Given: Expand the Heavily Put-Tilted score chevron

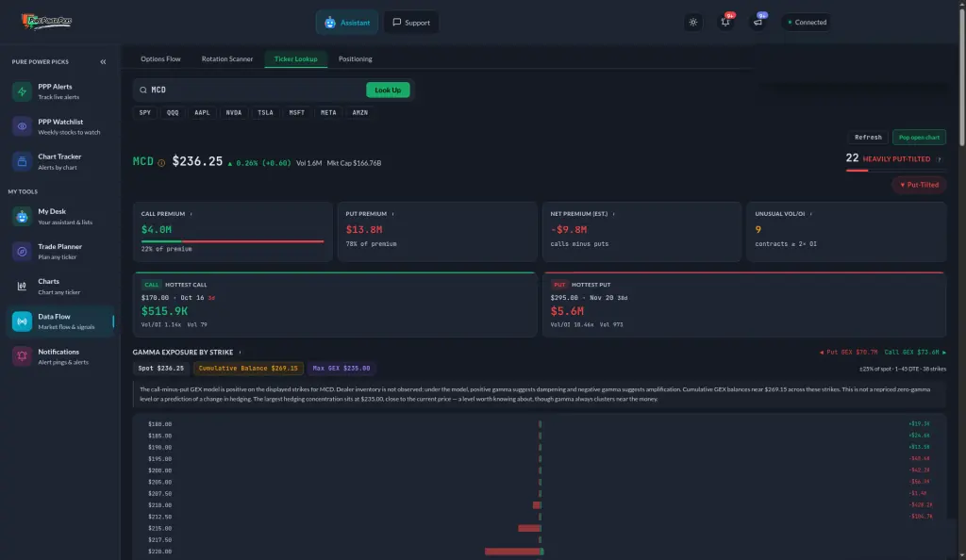Looking at the screenshot, I should click(x=940, y=159).
